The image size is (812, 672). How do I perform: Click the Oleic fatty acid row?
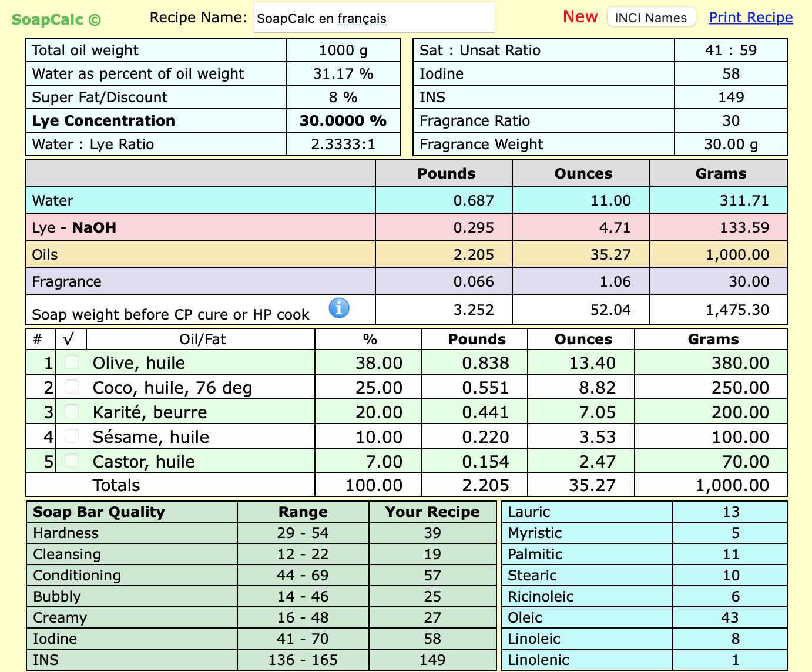pos(525,618)
